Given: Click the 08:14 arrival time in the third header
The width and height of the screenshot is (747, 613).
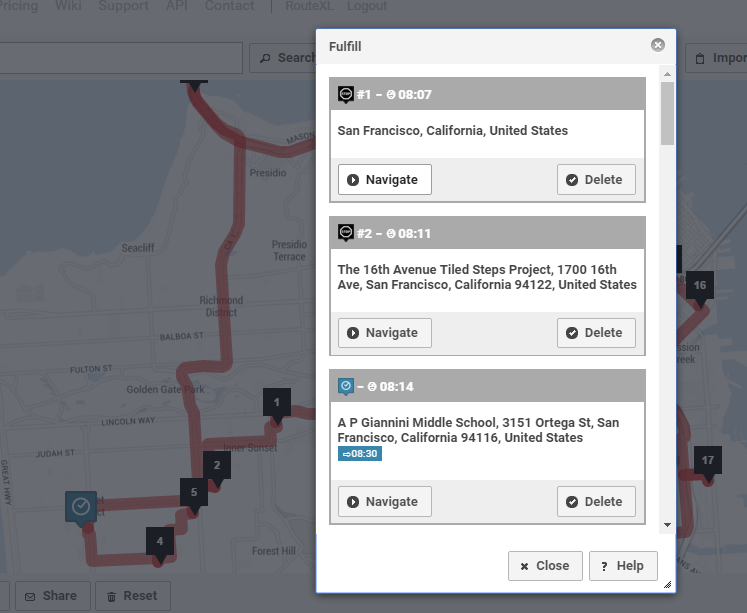Looking at the screenshot, I should coord(396,387).
